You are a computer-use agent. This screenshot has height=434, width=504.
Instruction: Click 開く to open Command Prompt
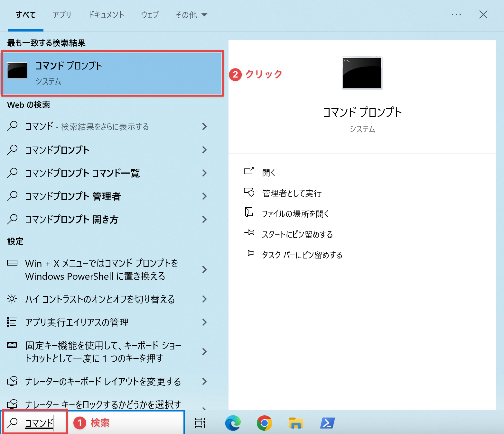(x=269, y=173)
